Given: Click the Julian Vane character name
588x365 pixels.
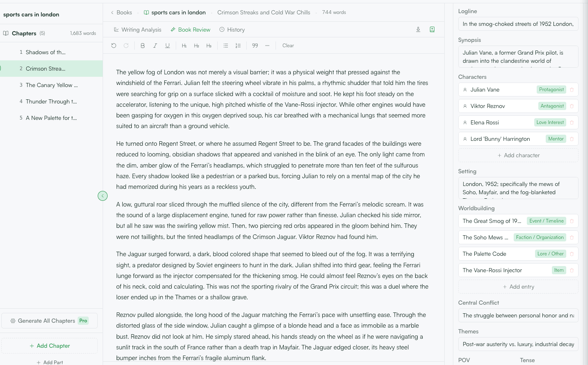Looking at the screenshot, I should point(485,90).
